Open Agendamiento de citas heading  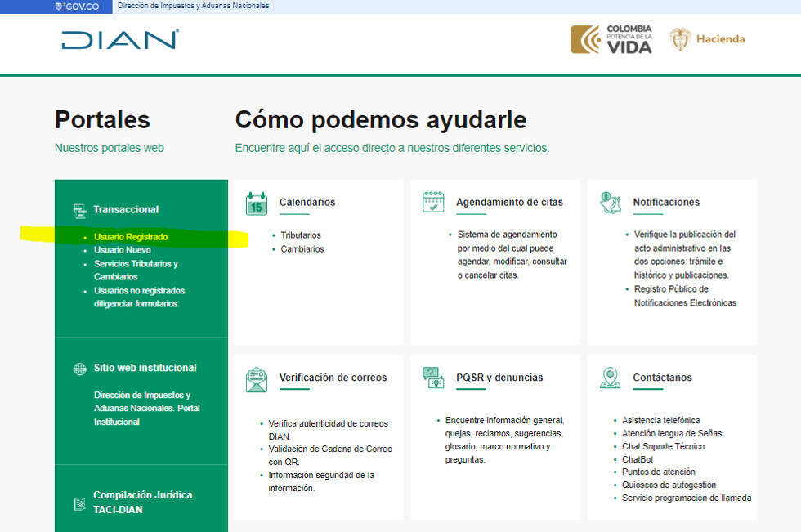click(510, 202)
